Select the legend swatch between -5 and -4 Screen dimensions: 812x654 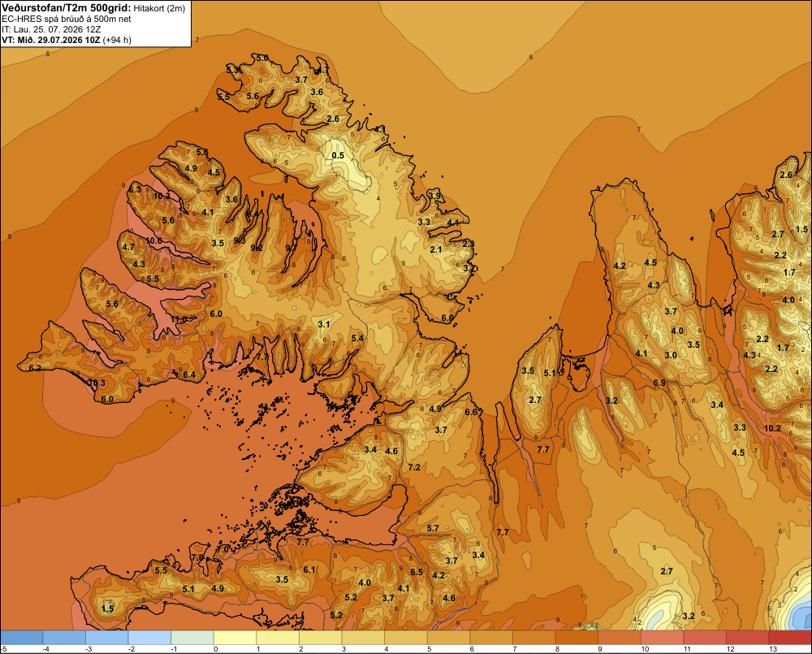coord(21,638)
